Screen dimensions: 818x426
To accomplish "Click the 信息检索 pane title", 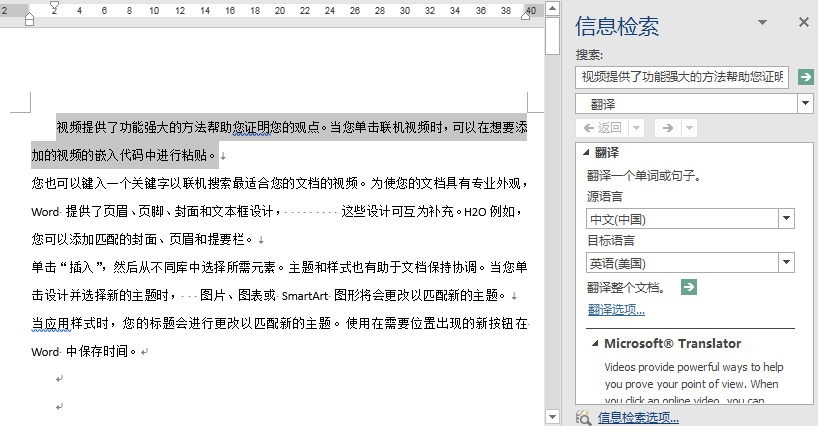I will point(617,26).
